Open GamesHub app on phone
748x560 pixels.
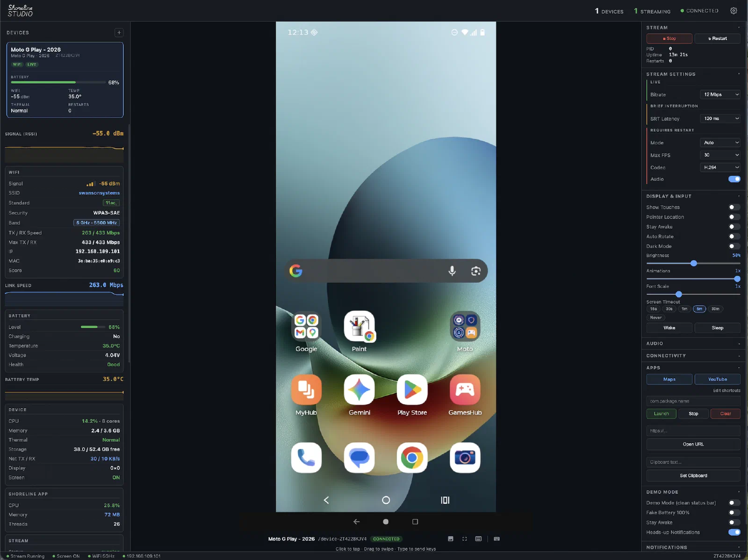click(x=465, y=389)
